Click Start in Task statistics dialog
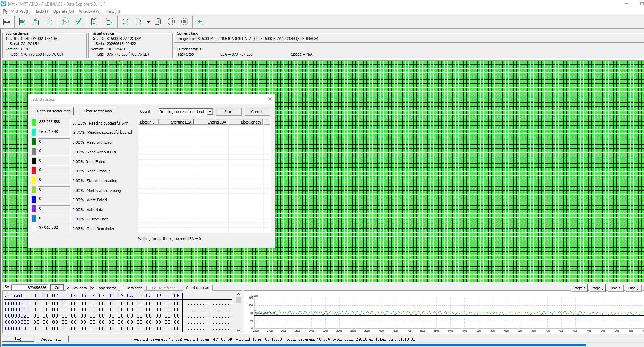Image resolution: width=644 pixels, height=347 pixels. (228, 112)
